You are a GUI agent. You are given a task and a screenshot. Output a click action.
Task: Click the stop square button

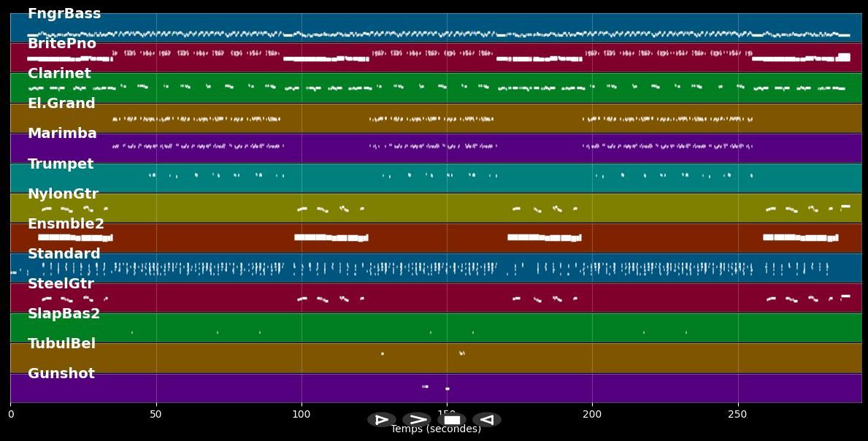point(452,419)
